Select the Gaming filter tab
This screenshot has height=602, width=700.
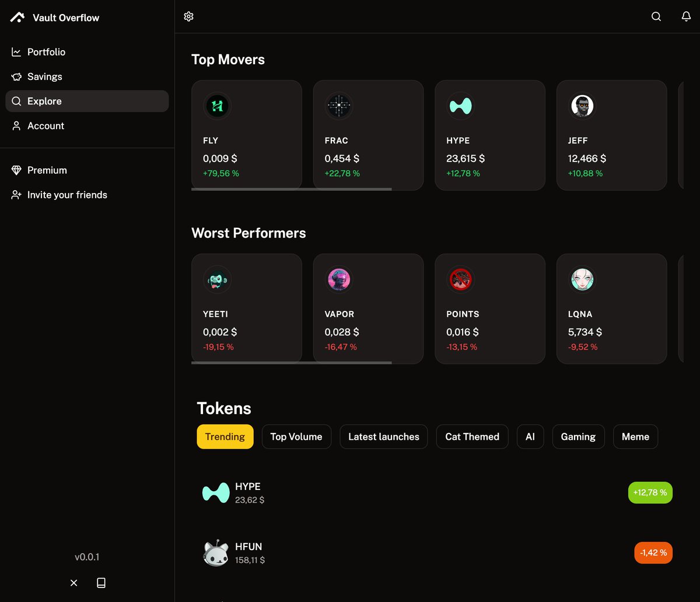579,436
